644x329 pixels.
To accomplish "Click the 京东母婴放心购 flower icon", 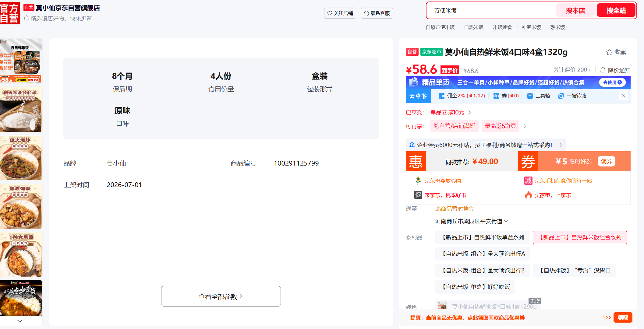I will 418,181.
